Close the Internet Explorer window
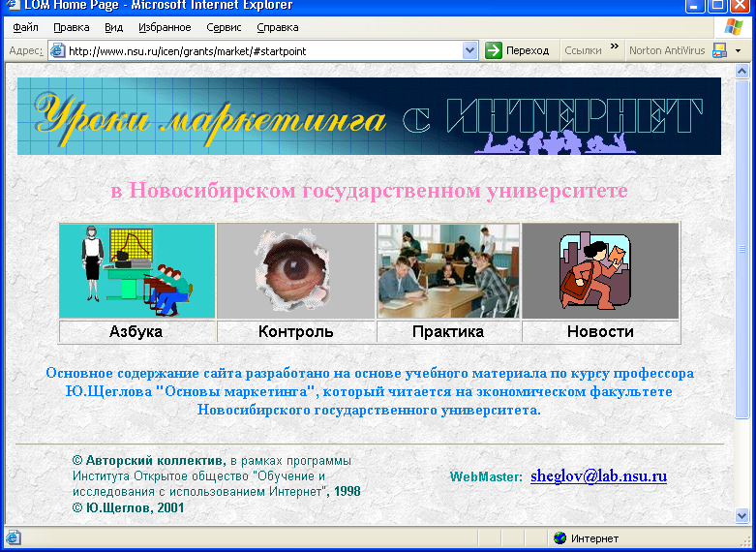The height and width of the screenshot is (552, 756). pos(741,5)
